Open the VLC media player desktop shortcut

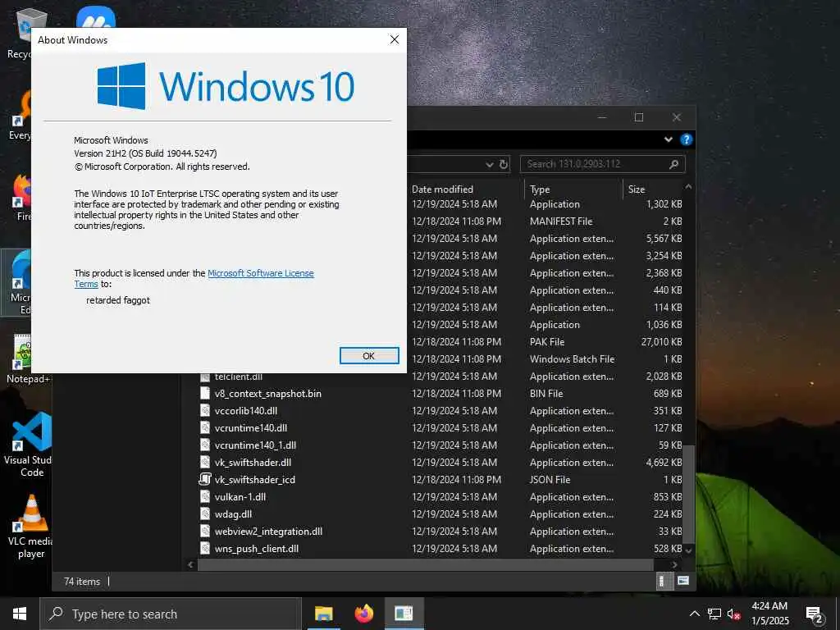[x=31, y=527]
